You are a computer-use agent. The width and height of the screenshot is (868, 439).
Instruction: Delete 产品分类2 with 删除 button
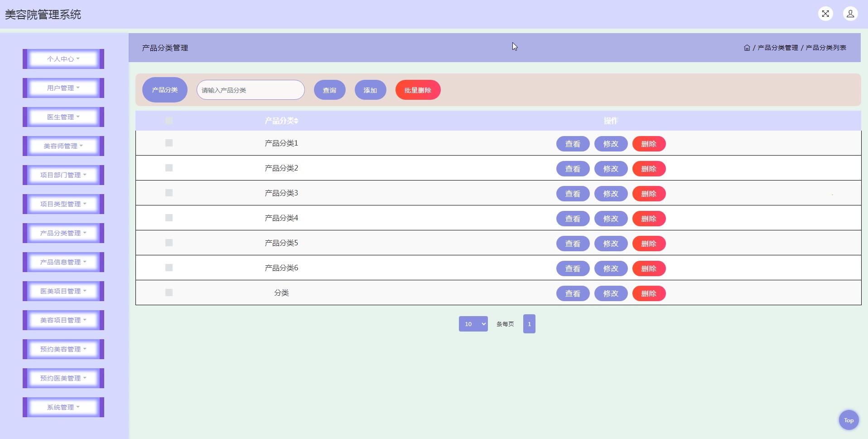point(649,169)
